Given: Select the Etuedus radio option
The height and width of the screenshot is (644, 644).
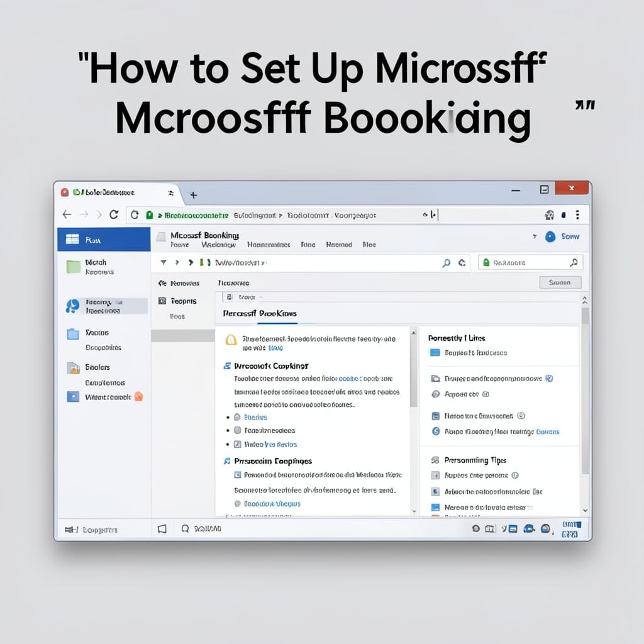Looking at the screenshot, I should 237,418.
